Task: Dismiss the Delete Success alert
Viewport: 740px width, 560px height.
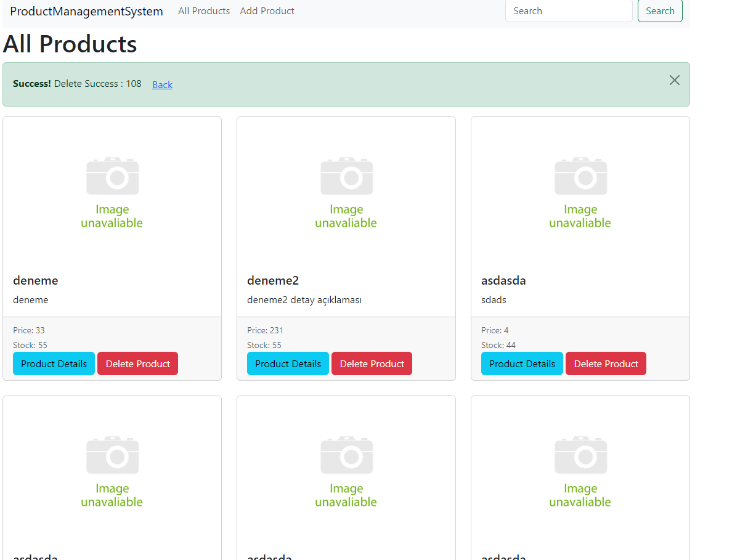Action: [675, 80]
